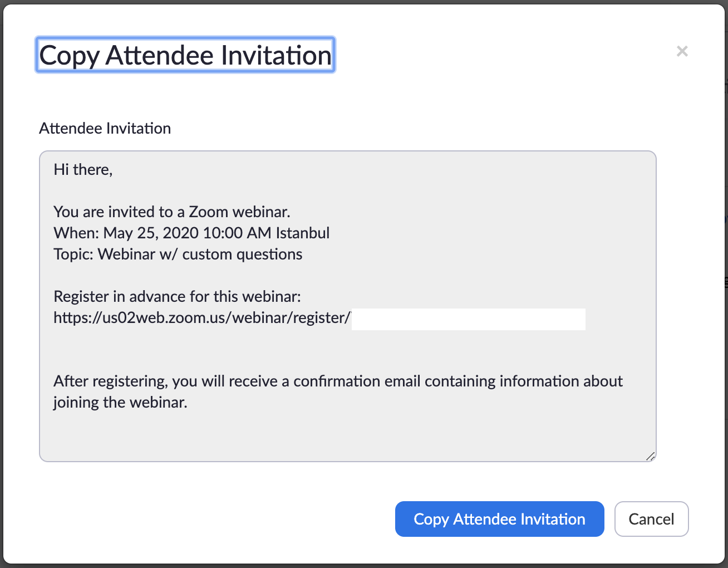This screenshot has width=728, height=568.
Task: Click the "Hi there," greeting line
Action: [83, 169]
